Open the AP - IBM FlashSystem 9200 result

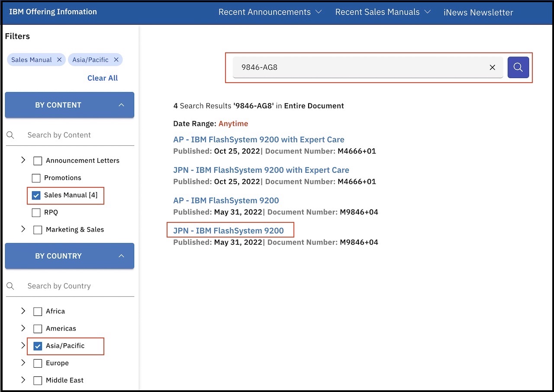coord(226,200)
